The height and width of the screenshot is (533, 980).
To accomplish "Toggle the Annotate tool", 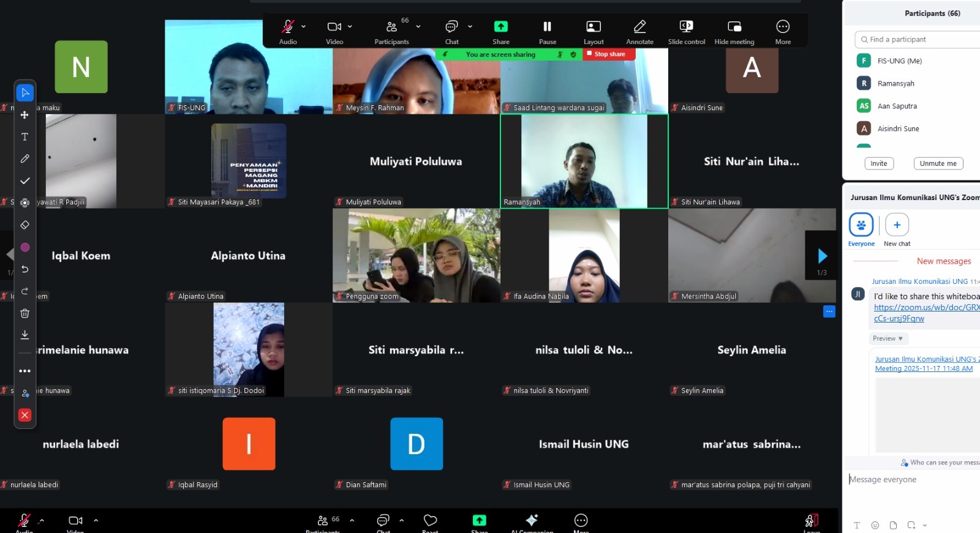I will point(639,32).
